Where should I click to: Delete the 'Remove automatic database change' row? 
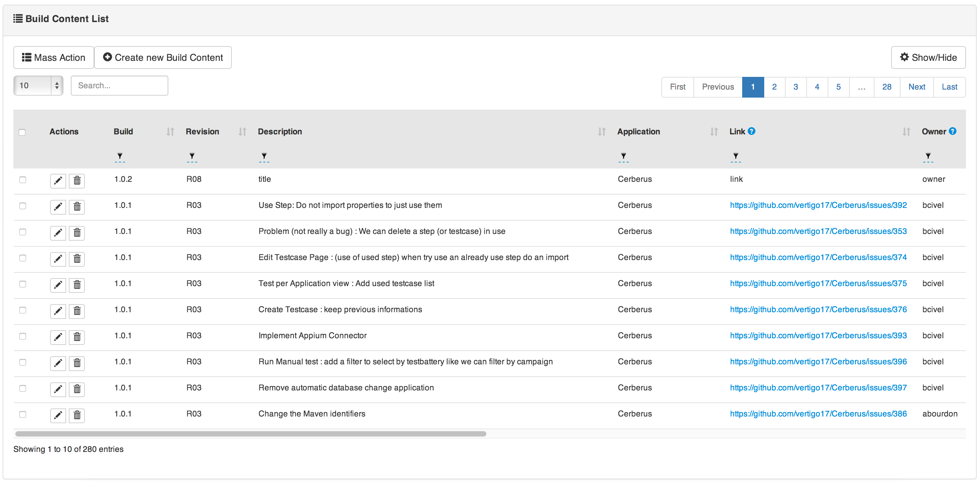point(77,389)
